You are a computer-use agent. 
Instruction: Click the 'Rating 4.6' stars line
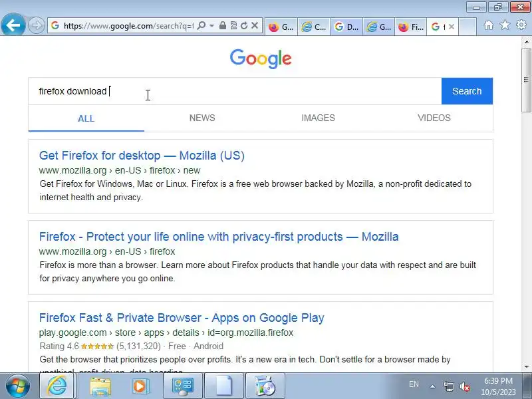click(x=132, y=346)
